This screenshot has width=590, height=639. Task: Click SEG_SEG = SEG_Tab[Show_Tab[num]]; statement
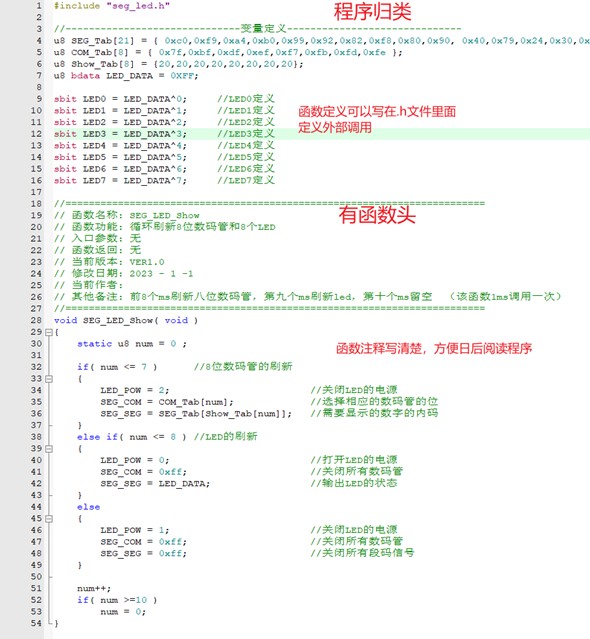[196, 414]
